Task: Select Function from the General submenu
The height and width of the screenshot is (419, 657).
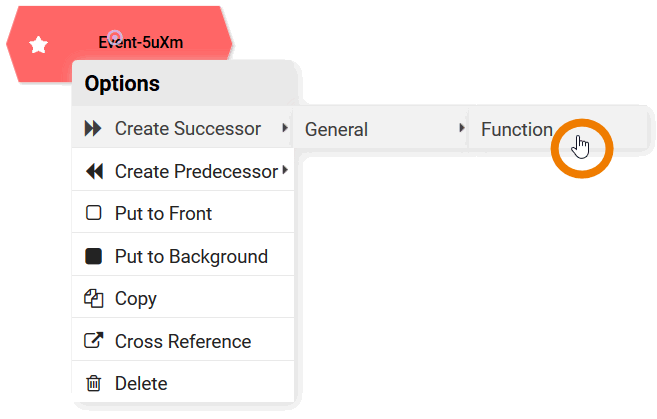Action: click(x=516, y=129)
